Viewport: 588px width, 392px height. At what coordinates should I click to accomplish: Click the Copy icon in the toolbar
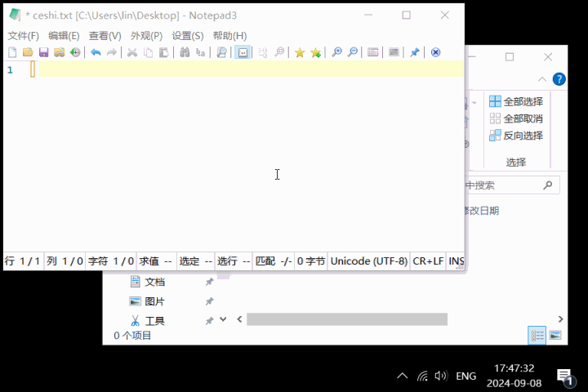148,52
